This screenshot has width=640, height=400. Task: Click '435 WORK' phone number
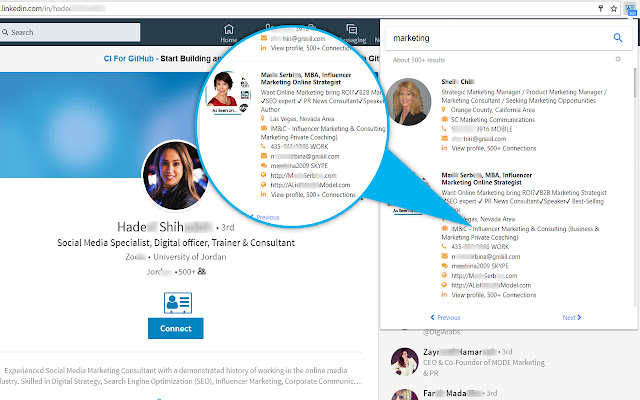coord(480,247)
